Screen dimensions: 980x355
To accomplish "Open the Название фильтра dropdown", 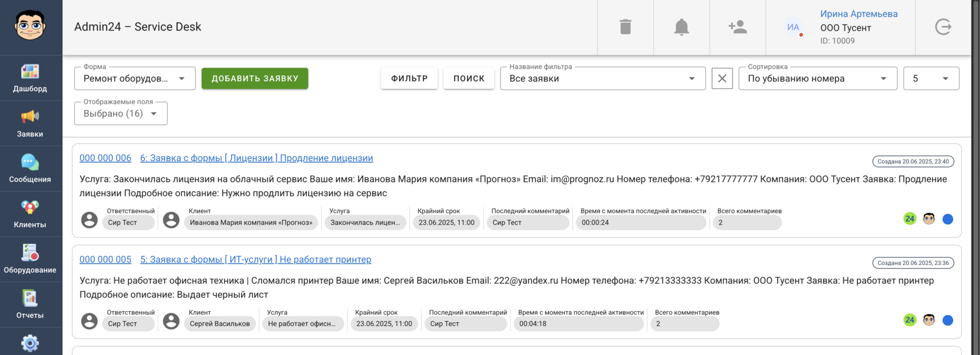I will [603, 79].
